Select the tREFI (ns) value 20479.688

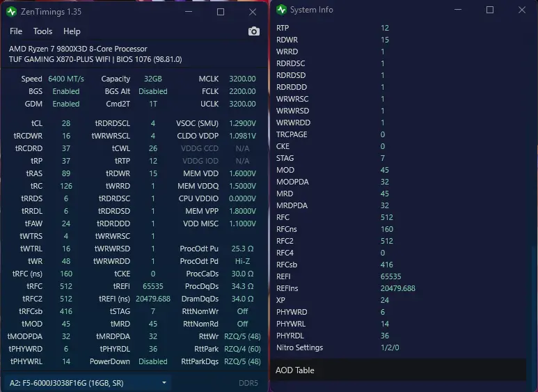[x=152, y=299]
